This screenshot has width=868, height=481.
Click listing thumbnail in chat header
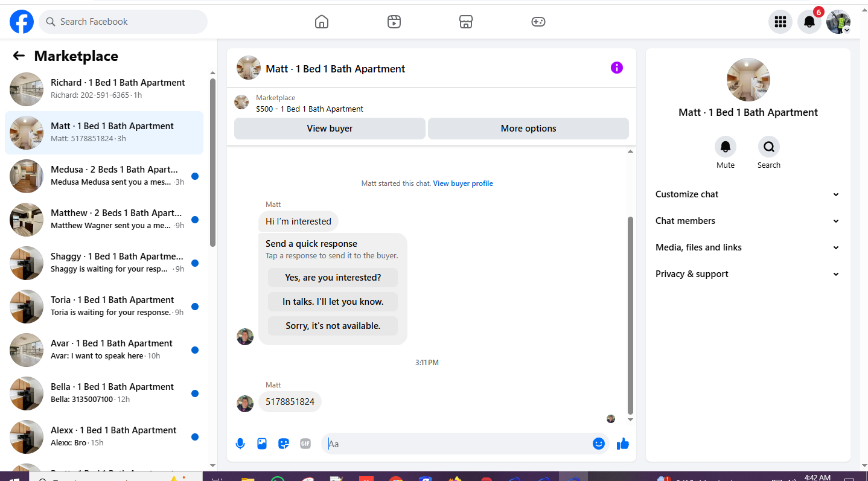(x=249, y=68)
